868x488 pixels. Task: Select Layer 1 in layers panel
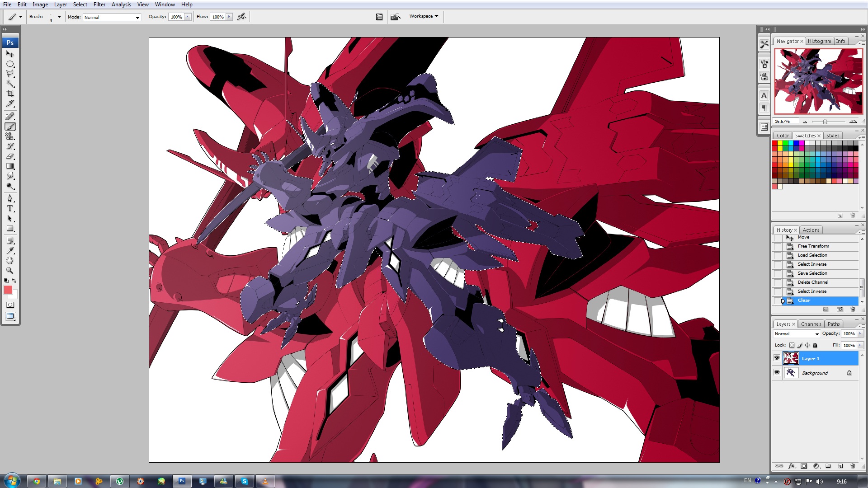[820, 358]
